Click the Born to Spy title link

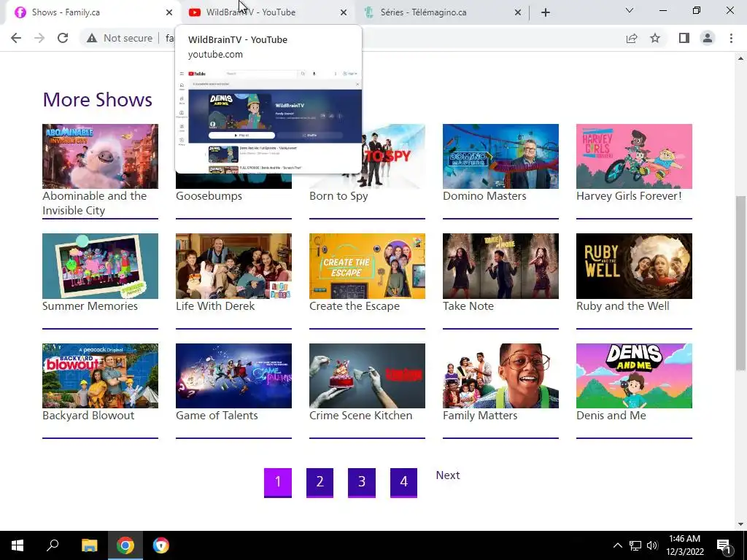click(x=338, y=195)
